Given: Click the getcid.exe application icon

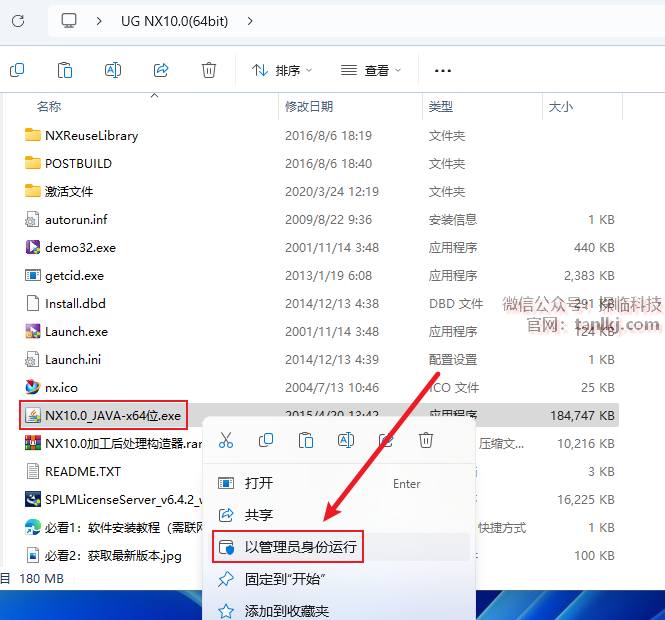Looking at the screenshot, I should pos(33,276).
